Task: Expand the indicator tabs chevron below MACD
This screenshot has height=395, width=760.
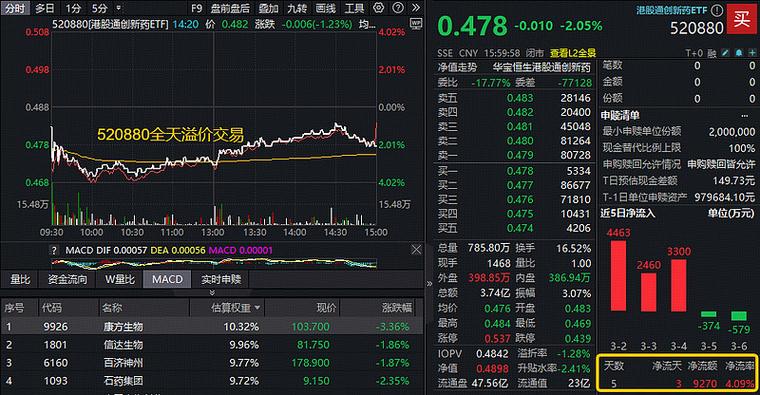Action: pyautogui.click(x=212, y=292)
